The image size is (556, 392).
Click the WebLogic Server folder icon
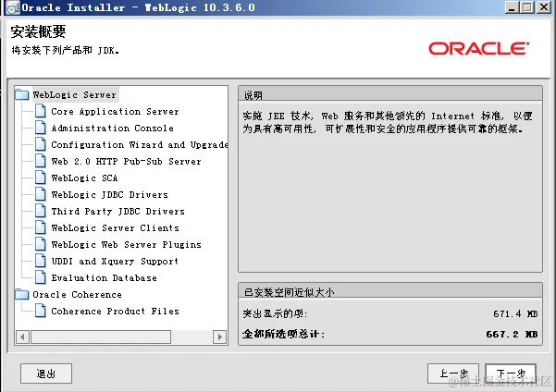coord(22,94)
